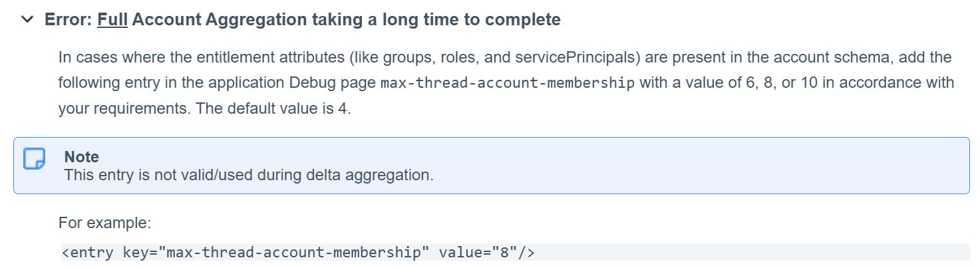This screenshot has height=268, width=980.
Task: Click the inline code max-thread-account-membership in paragraph
Action: coord(507,84)
